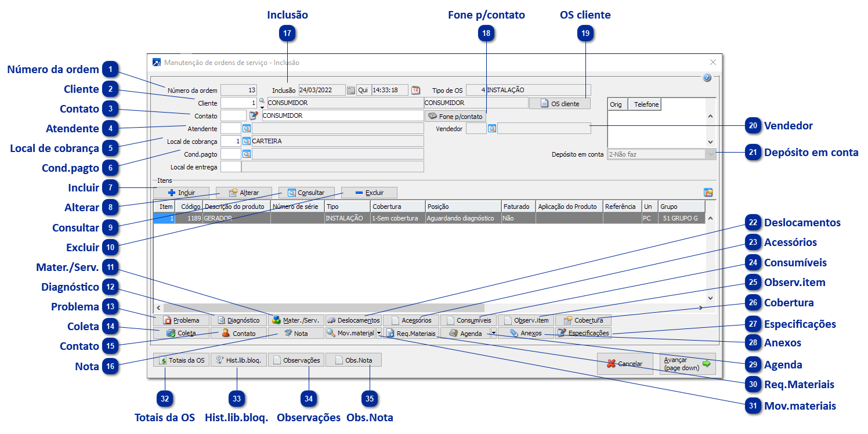
Task: Open the Atendente lookup icon
Action: coord(246,128)
